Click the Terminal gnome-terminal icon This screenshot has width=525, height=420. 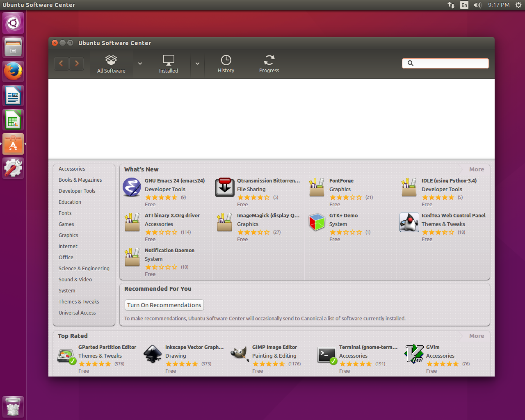pyautogui.click(x=327, y=355)
